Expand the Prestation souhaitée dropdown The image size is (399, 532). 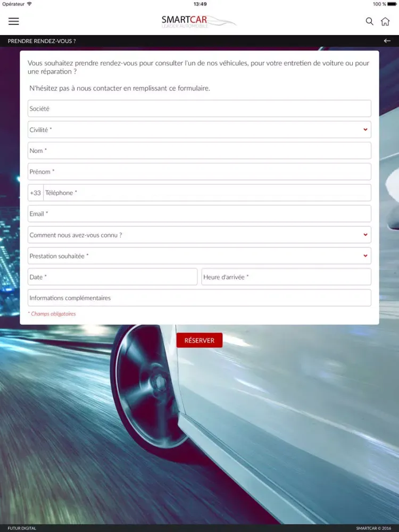(199, 256)
